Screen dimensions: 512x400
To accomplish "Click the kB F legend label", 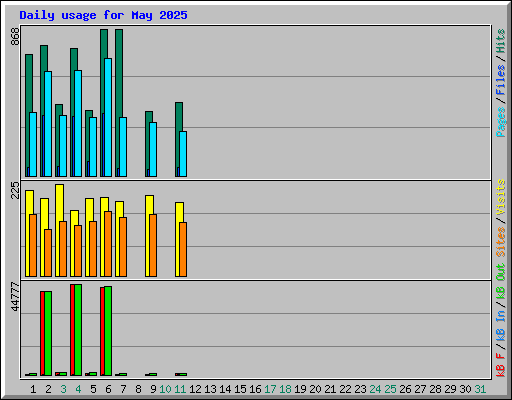I will [501, 365].
